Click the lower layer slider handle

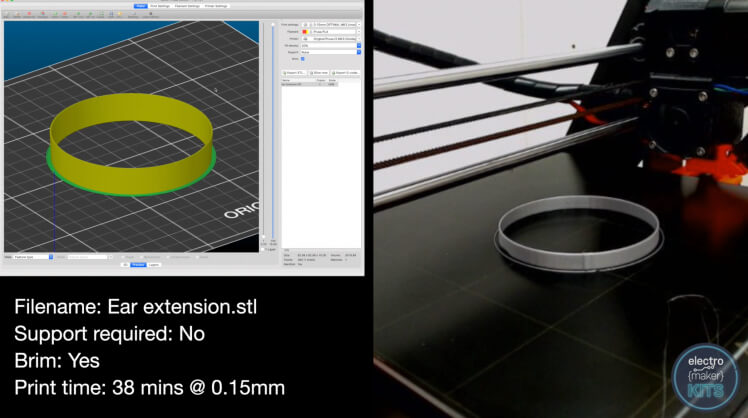point(263,237)
